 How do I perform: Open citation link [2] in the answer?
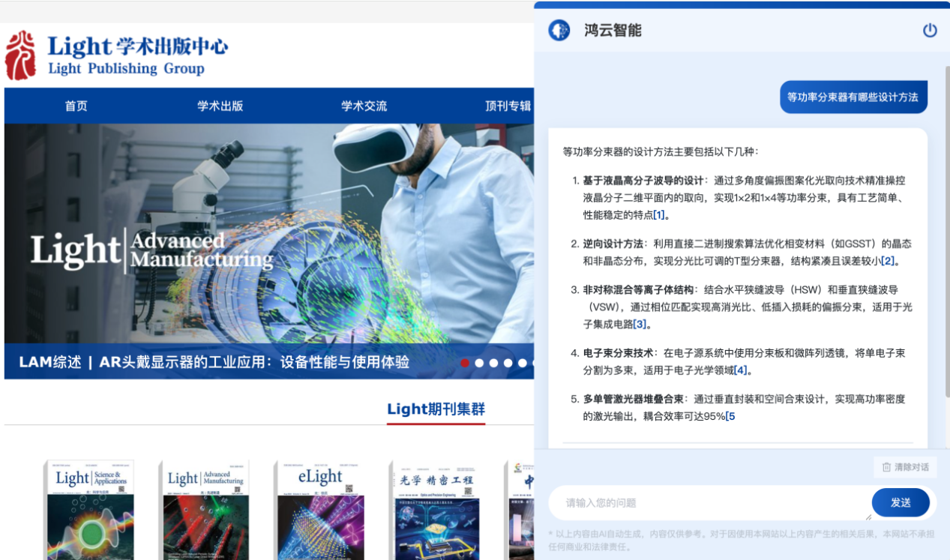click(888, 261)
